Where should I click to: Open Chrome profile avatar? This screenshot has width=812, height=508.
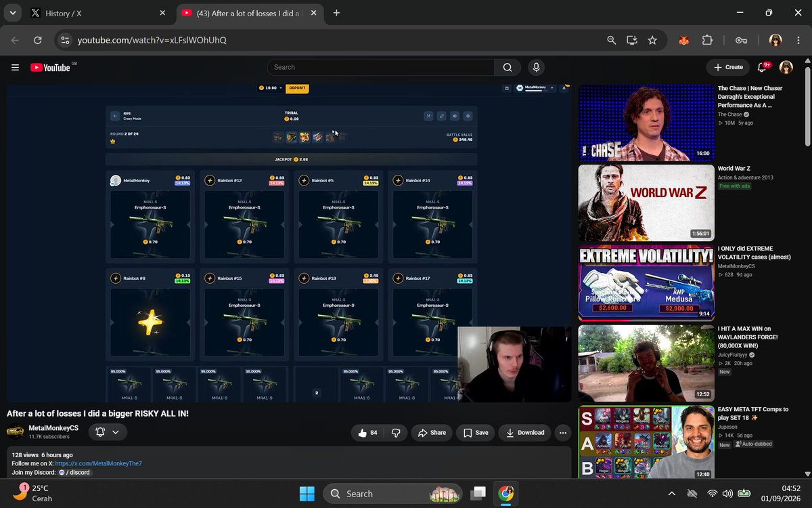(x=775, y=41)
